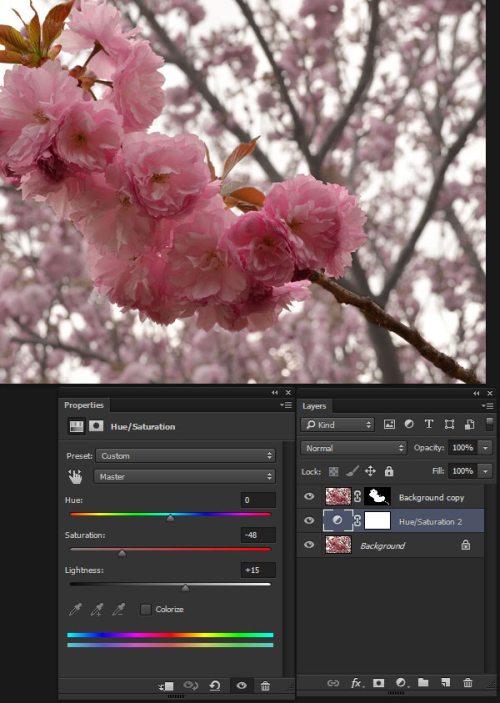This screenshot has height=703, width=500.
Task: Click the Saturation slider handle
Action: [x=122, y=554]
